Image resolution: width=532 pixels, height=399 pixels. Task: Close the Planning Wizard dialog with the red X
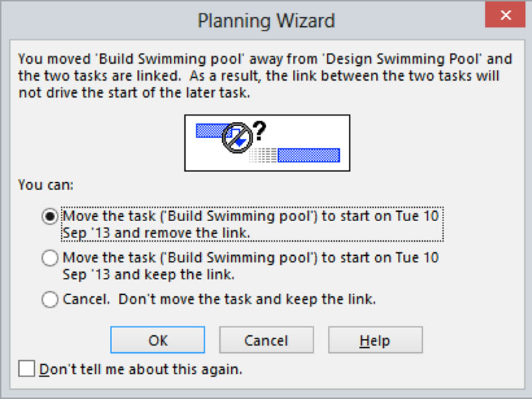point(506,16)
